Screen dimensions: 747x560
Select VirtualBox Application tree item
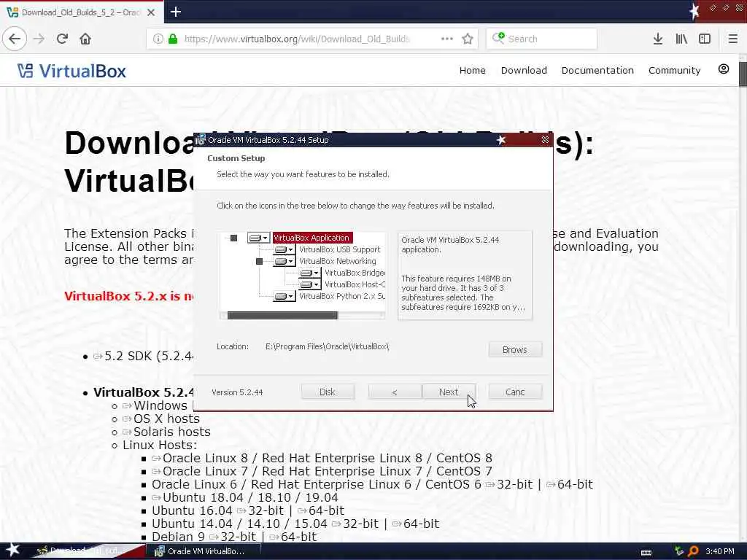pos(311,238)
